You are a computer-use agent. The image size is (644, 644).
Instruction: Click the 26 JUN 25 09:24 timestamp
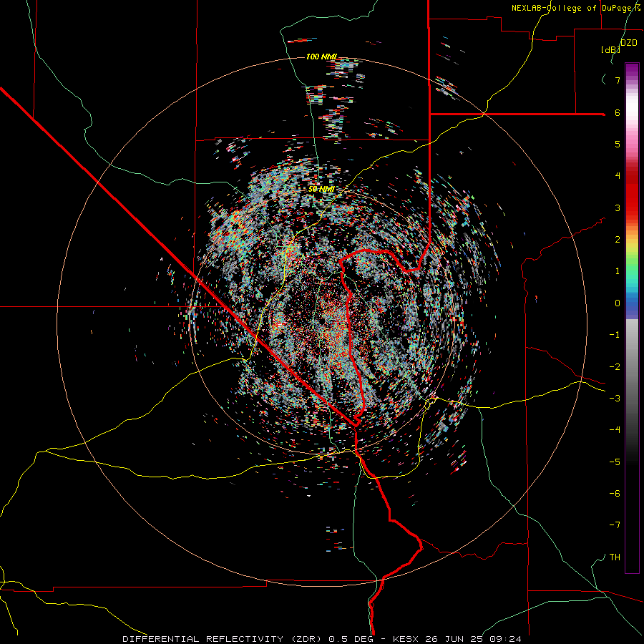tap(473, 639)
